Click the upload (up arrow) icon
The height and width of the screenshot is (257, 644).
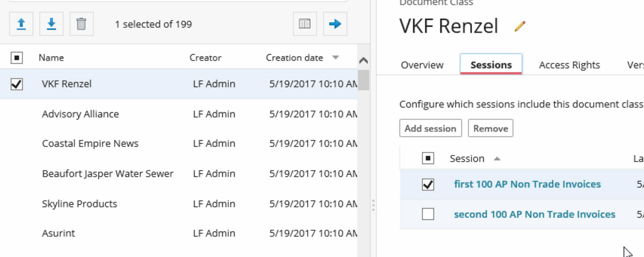21,24
